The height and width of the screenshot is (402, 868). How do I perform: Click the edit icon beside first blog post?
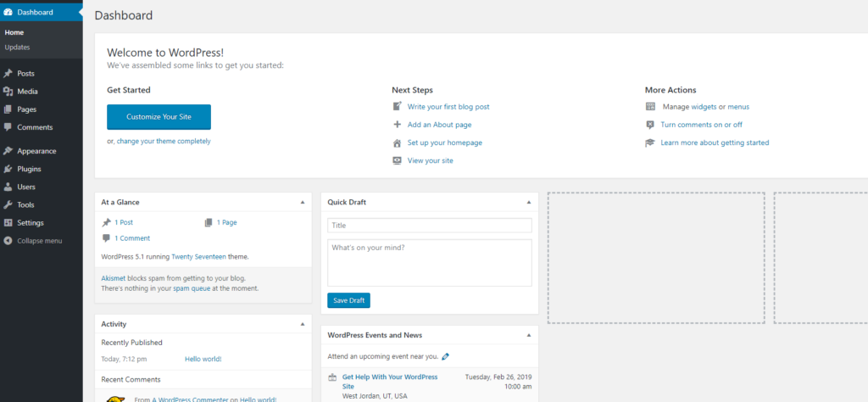tap(397, 106)
